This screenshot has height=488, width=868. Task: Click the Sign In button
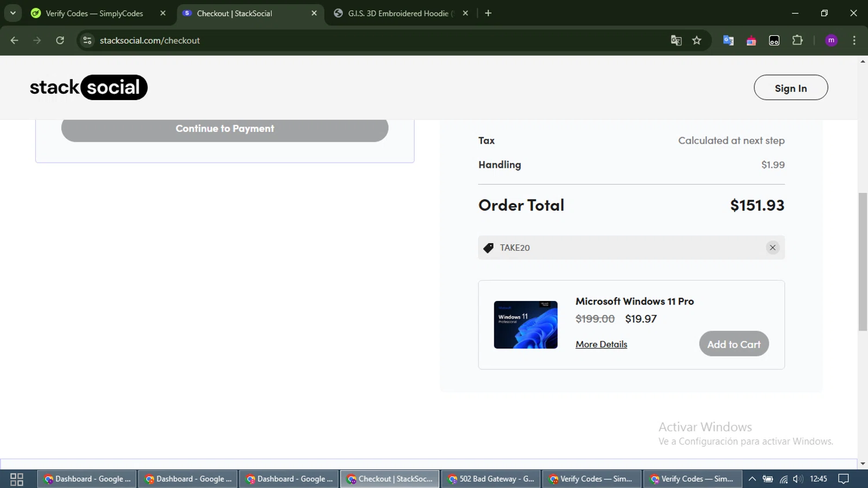[790, 88]
